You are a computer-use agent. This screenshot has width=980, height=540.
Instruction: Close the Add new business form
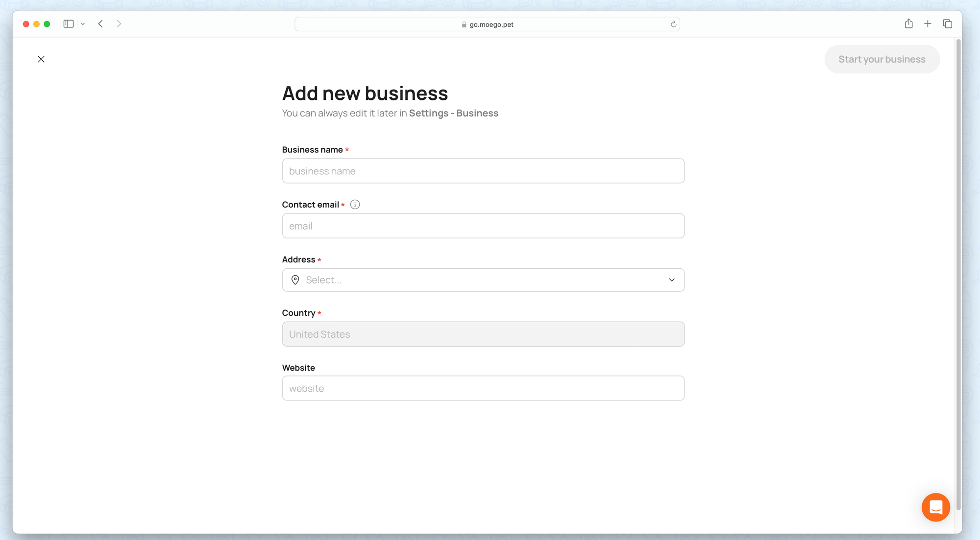point(41,59)
